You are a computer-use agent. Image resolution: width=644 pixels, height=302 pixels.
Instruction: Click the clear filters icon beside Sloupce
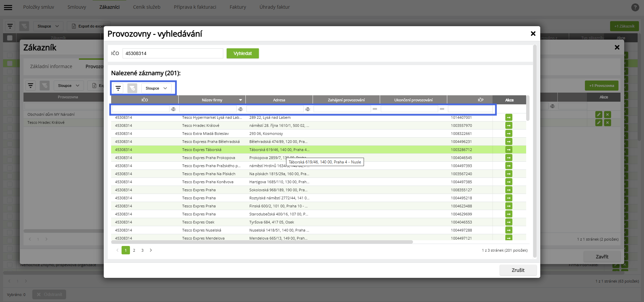point(132,88)
